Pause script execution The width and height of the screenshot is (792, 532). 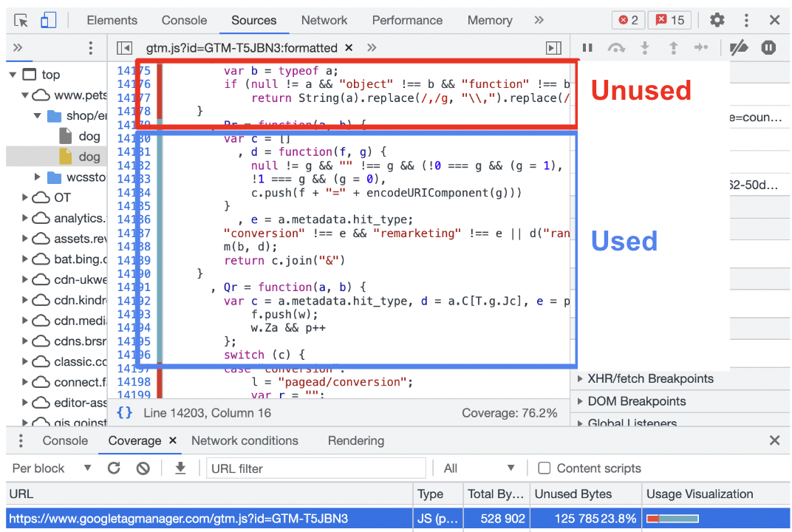[587, 47]
